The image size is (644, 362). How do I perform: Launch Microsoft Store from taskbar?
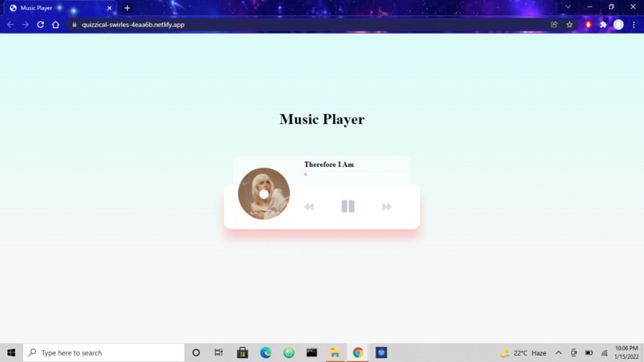(x=242, y=352)
